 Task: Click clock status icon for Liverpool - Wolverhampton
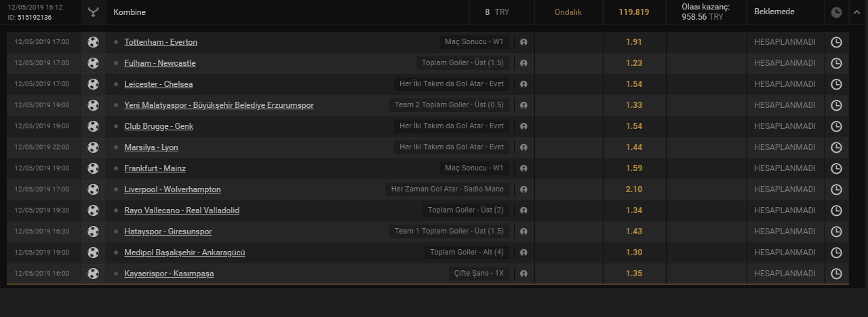[837, 189]
